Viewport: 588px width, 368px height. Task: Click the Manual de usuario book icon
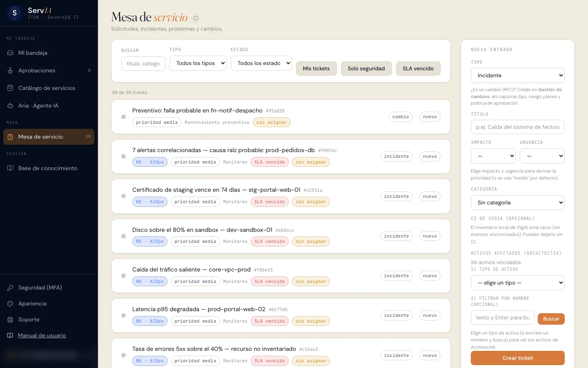click(x=10, y=335)
